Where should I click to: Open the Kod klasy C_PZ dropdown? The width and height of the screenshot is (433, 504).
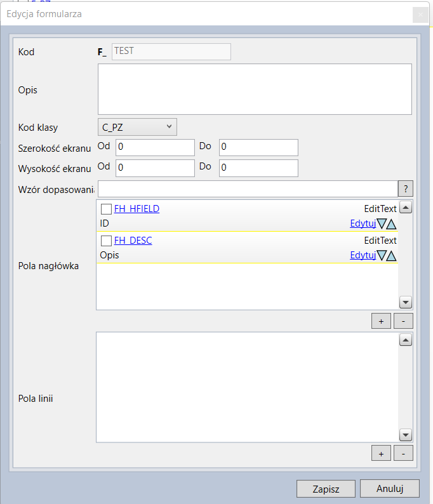[x=137, y=127]
